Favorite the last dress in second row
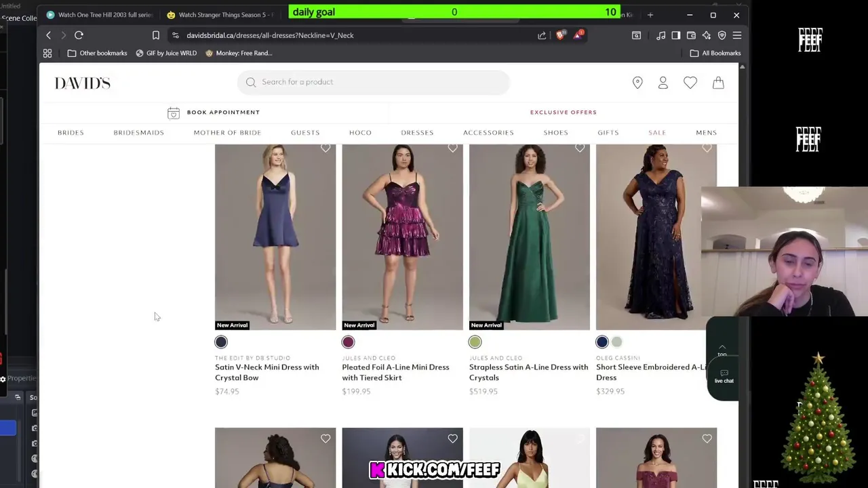The height and width of the screenshot is (488, 868). [x=707, y=439]
